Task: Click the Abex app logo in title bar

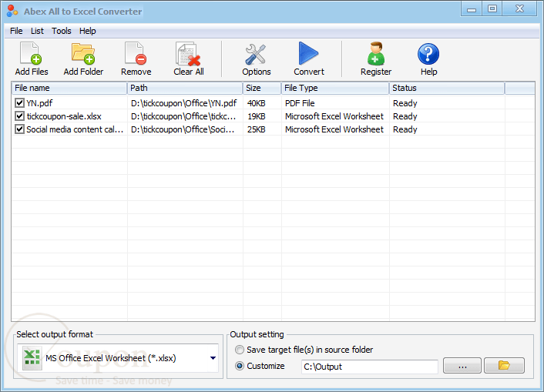Action: coord(12,11)
